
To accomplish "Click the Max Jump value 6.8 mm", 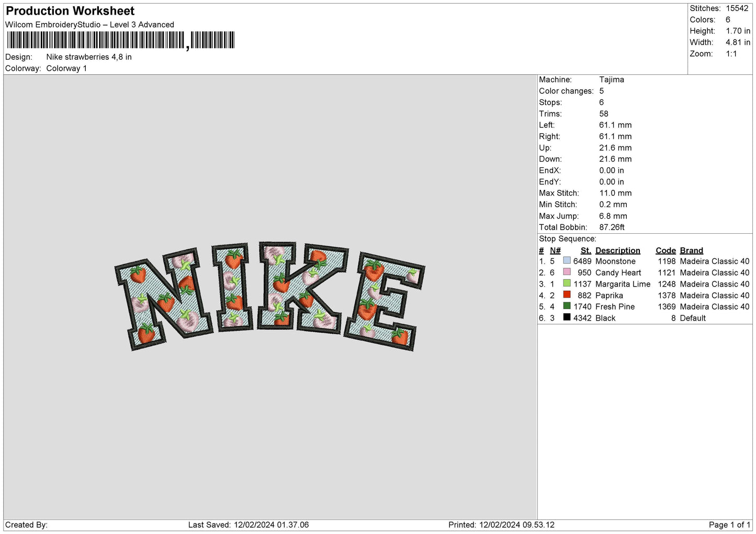I will [x=613, y=216].
